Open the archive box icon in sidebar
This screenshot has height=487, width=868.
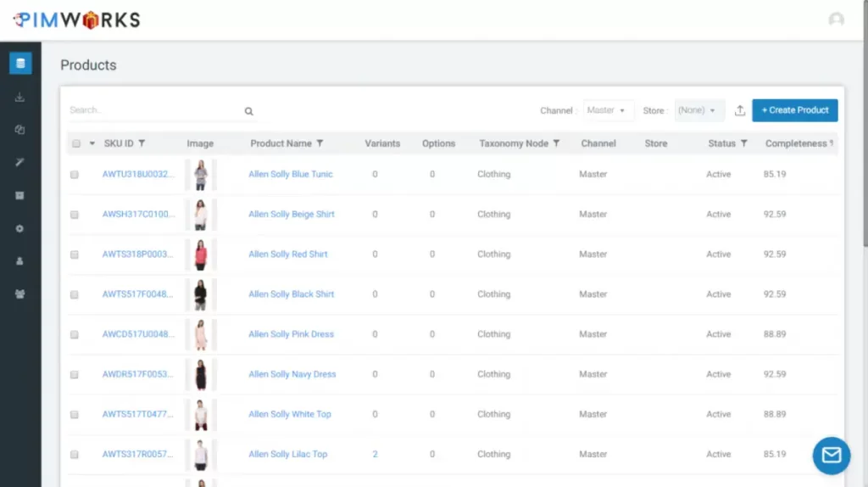point(20,196)
